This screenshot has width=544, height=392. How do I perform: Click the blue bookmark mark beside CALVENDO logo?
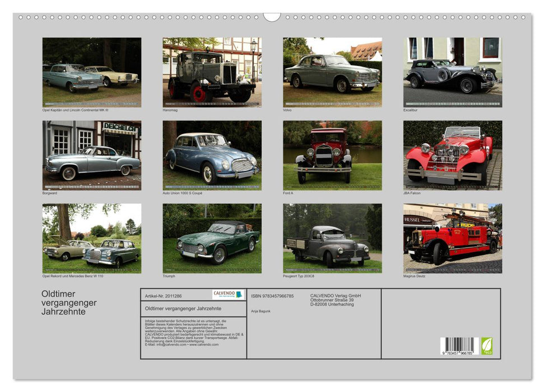click(x=239, y=294)
